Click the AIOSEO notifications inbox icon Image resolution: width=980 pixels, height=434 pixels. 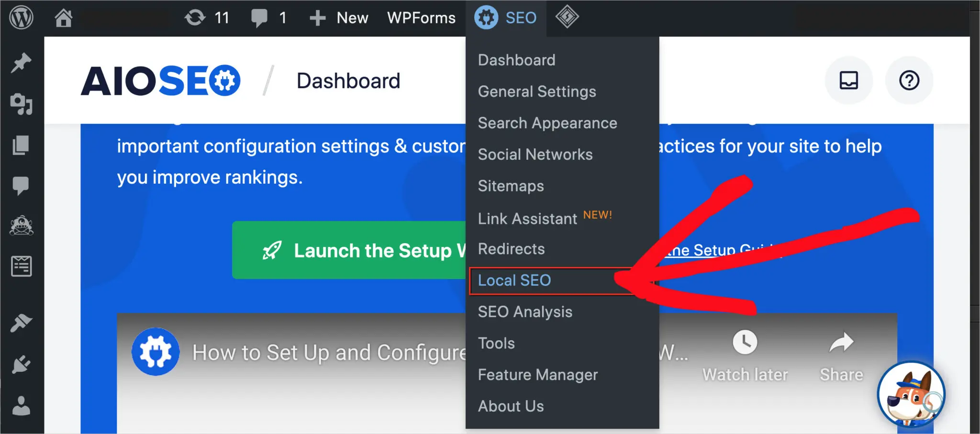848,80
